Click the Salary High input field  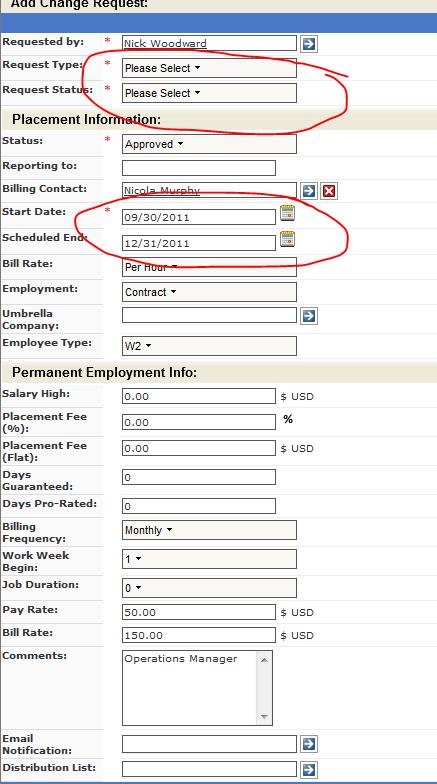click(198, 396)
